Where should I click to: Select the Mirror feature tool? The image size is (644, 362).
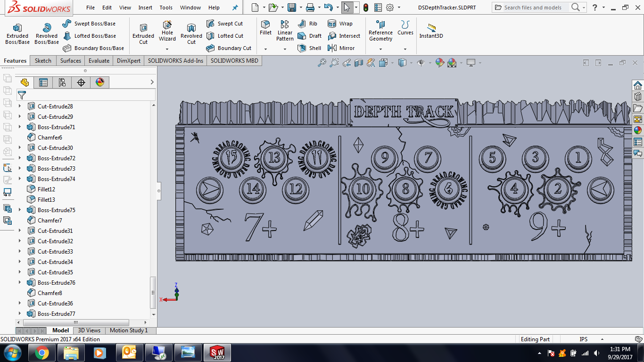pos(341,48)
